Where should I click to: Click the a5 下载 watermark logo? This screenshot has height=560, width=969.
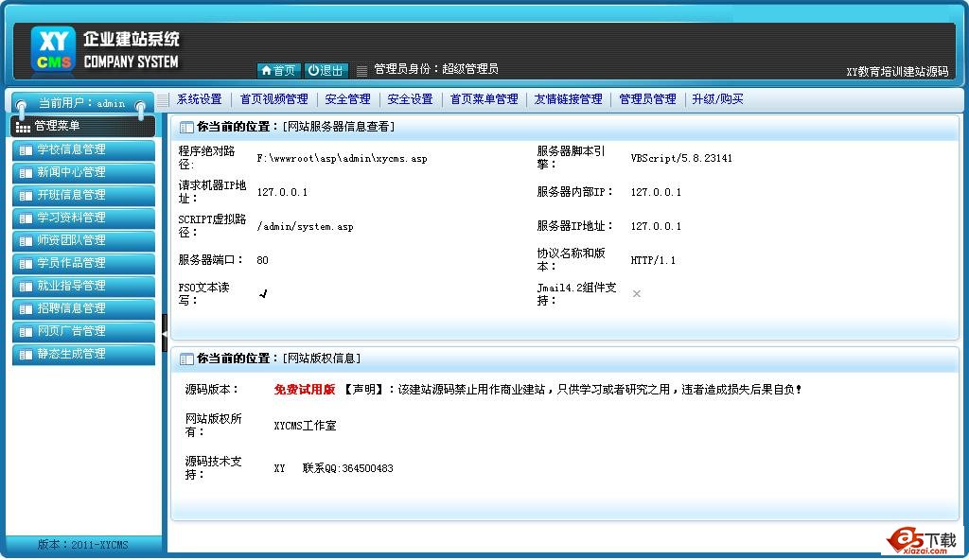[921, 539]
